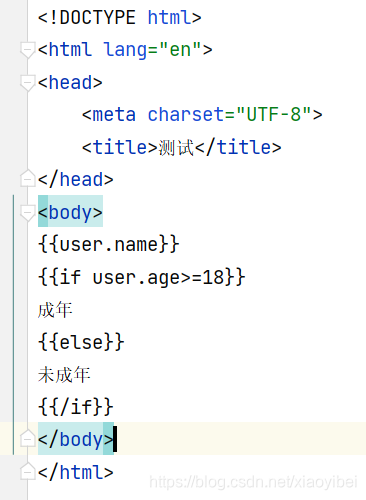Click the closing </head> tag text
The height and width of the screenshot is (500, 366).
(x=76, y=180)
